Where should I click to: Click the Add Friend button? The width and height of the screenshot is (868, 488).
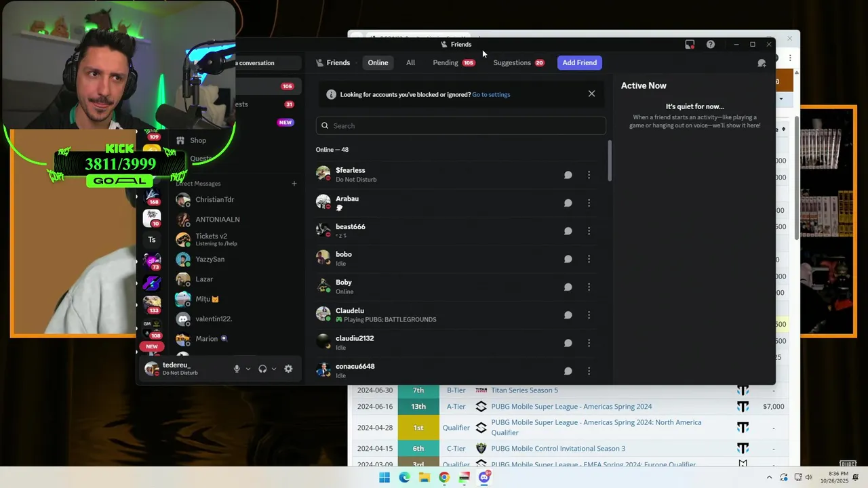(579, 62)
